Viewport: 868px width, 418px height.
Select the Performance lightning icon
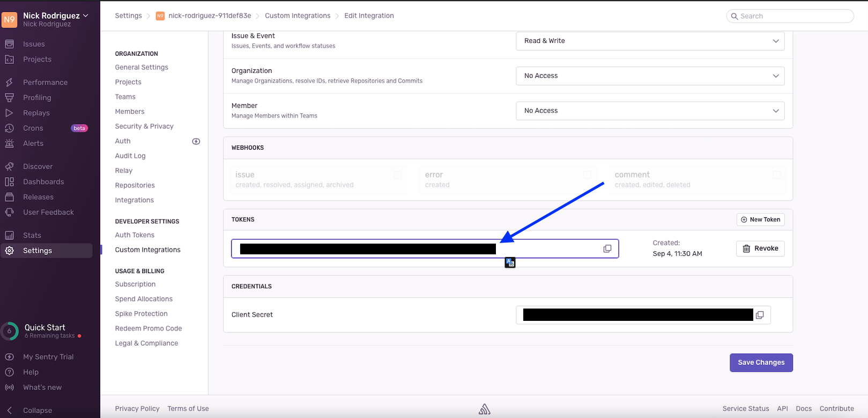(9, 83)
